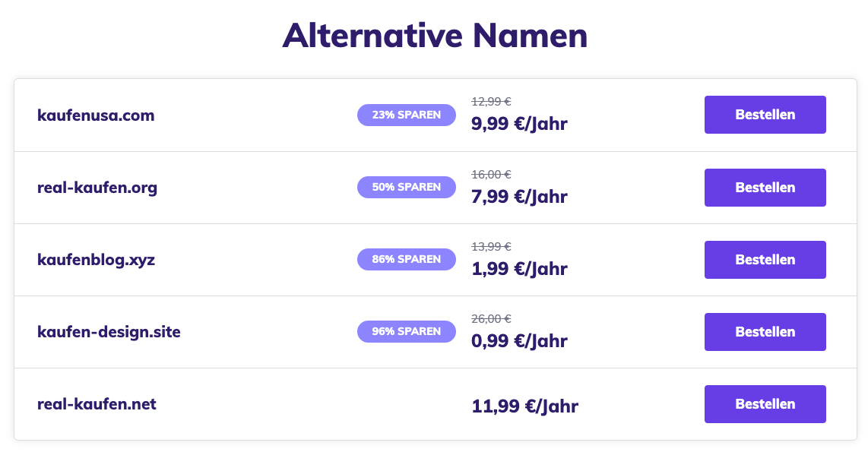Order the domain kaufenusa.com with Bestellen
Image resolution: width=868 pixels, height=452 pixels.
point(765,115)
